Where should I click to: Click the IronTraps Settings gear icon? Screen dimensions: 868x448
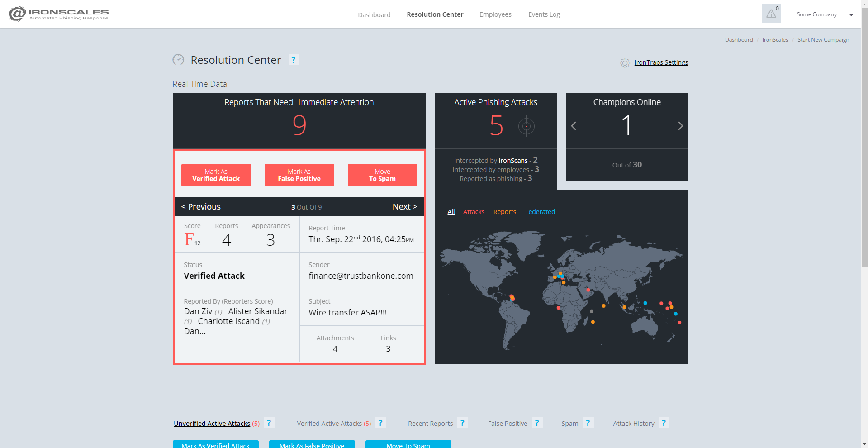pyautogui.click(x=625, y=63)
